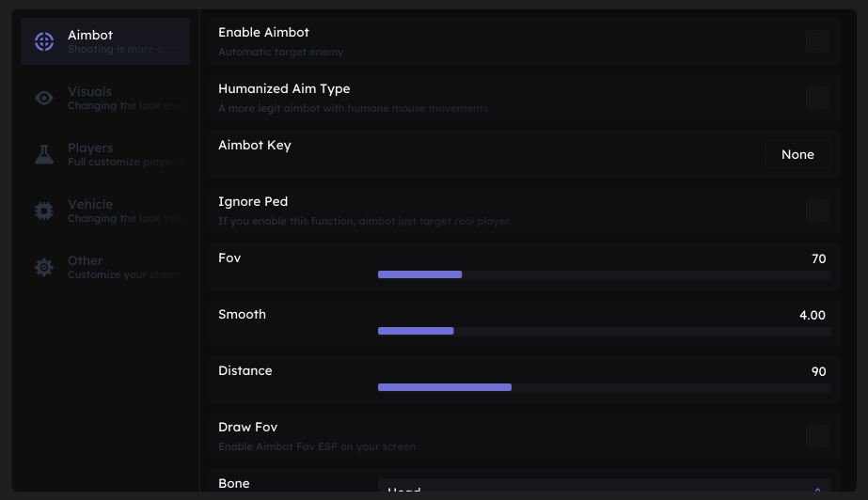Toggle the Enable Aimbot checkbox

tap(817, 41)
